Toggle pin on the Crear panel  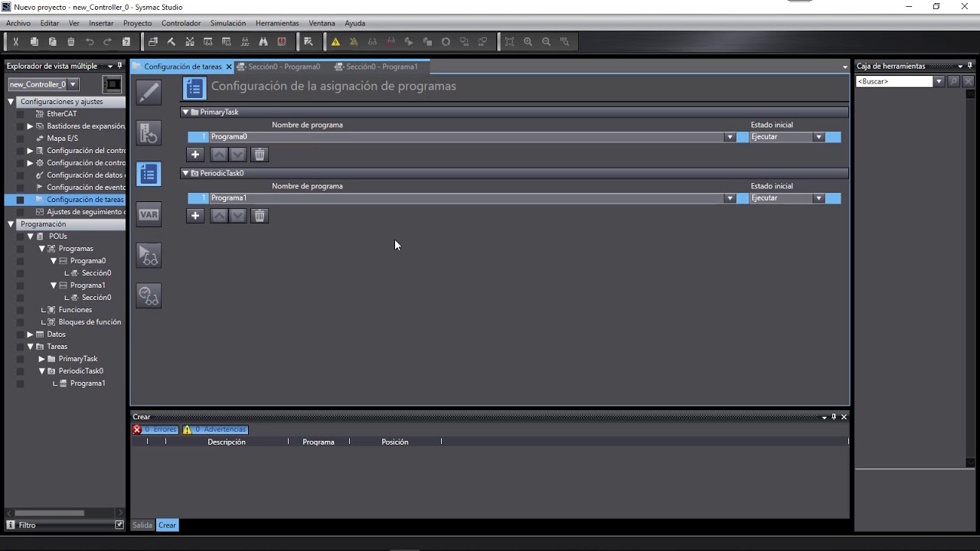pos(834,417)
